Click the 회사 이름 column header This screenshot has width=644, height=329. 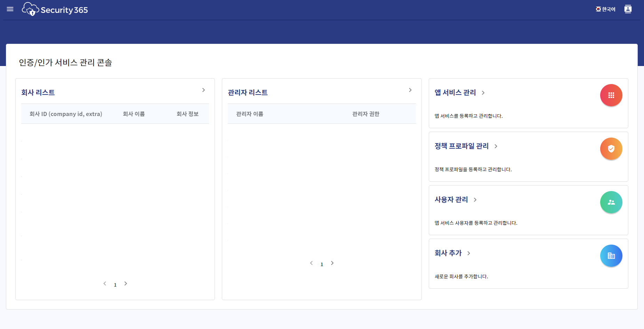[x=134, y=114]
